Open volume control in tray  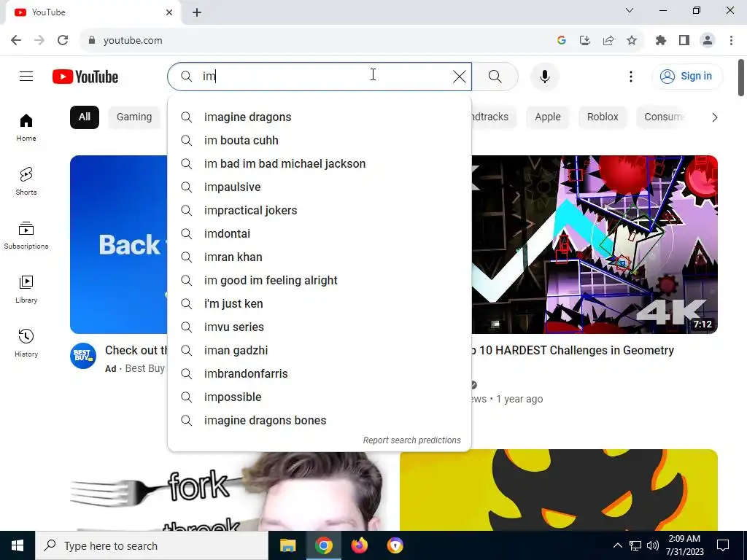coord(653,545)
